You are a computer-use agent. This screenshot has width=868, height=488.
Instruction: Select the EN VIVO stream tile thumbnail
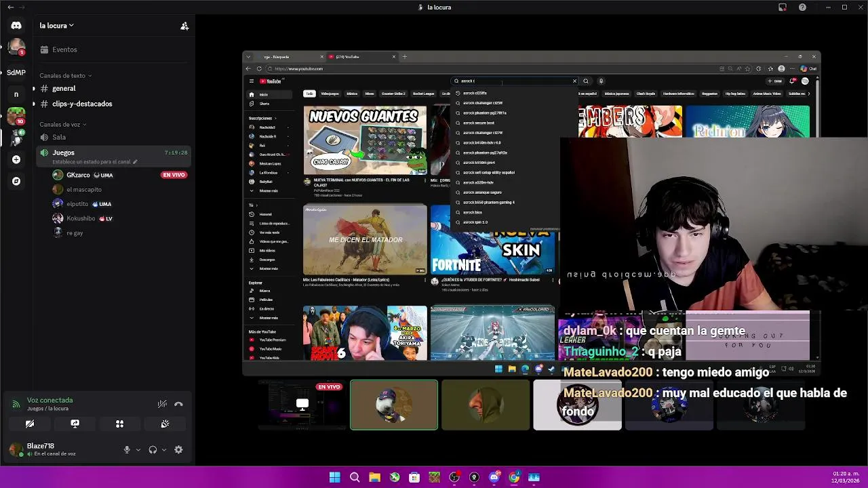click(302, 405)
